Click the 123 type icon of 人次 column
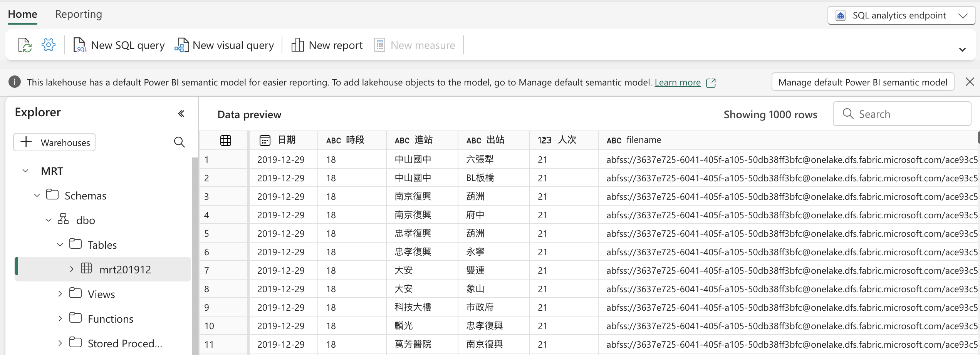Screen dimensions: 980x355 coord(545,140)
